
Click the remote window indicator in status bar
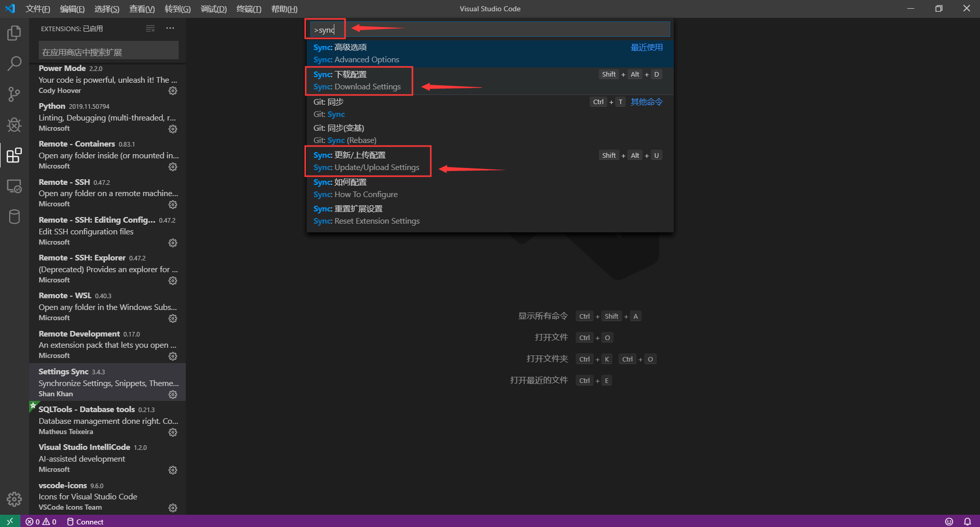click(x=10, y=521)
